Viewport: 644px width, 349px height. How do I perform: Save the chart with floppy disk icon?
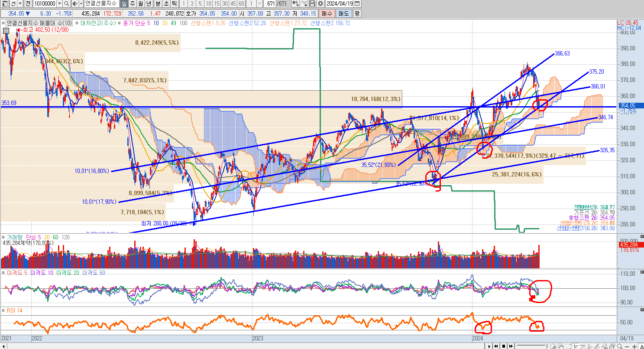tap(312, 3)
